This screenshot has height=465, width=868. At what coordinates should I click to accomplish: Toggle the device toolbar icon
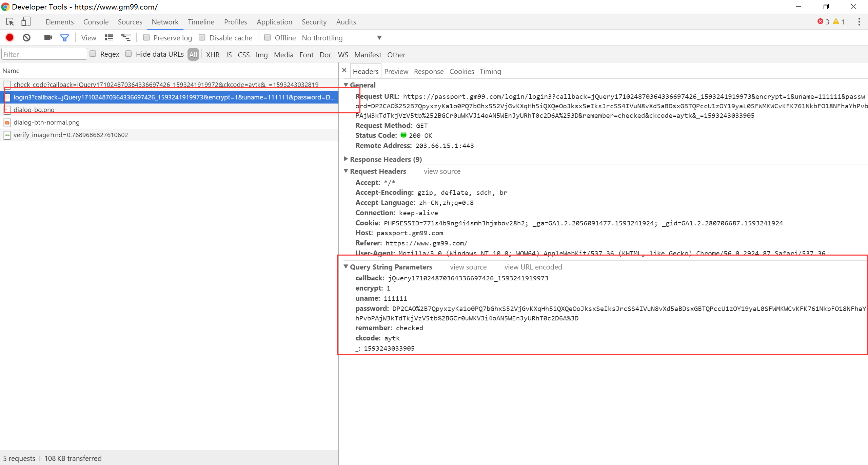tap(26, 22)
